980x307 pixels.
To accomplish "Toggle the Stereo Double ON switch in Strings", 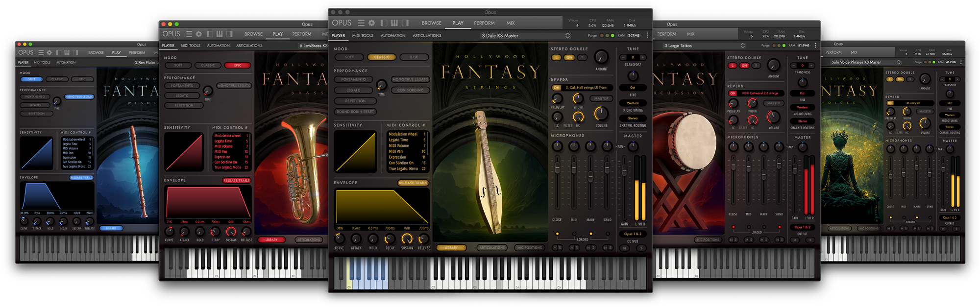I will [569, 57].
